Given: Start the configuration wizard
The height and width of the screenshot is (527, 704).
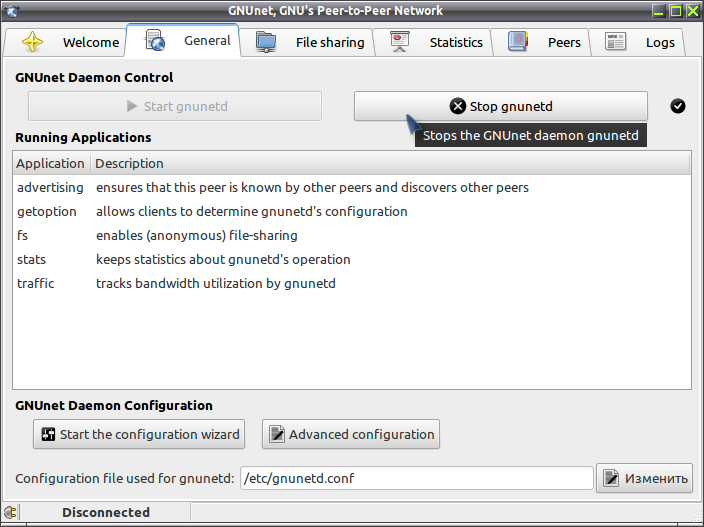Looking at the screenshot, I should pos(139,434).
